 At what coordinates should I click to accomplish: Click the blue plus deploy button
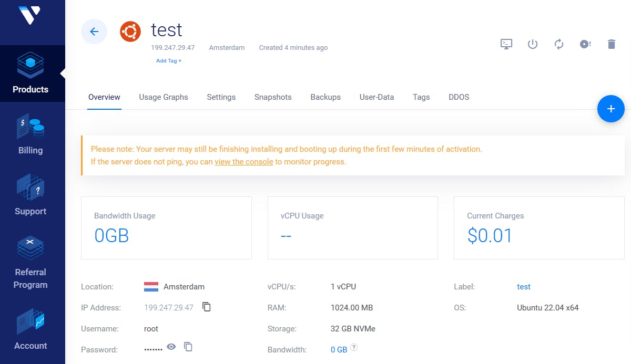610,109
